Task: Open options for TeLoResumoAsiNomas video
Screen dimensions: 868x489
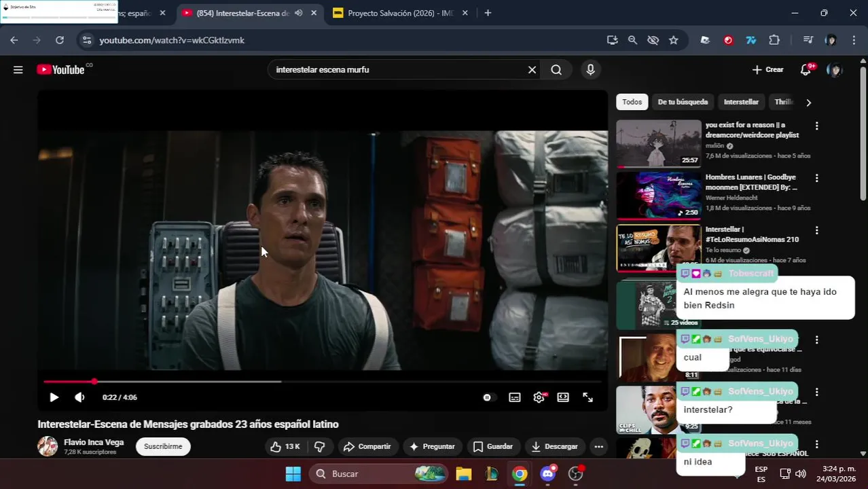Action: click(816, 230)
